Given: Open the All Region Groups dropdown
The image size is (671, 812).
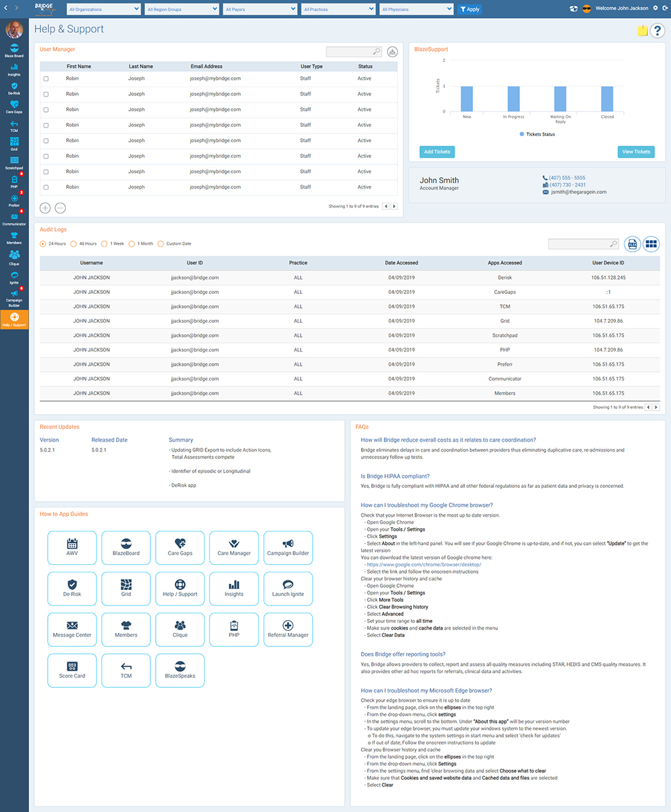Looking at the screenshot, I should point(182,9).
